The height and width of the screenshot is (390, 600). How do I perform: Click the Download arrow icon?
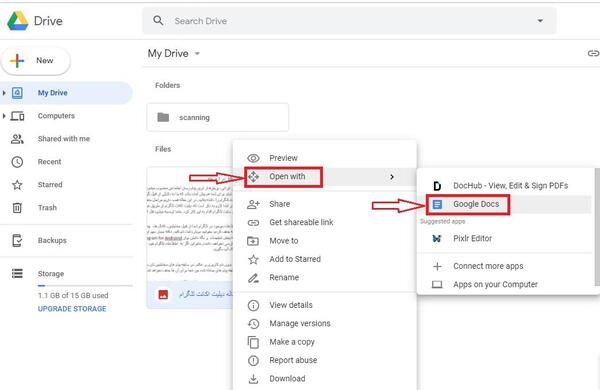253,379
